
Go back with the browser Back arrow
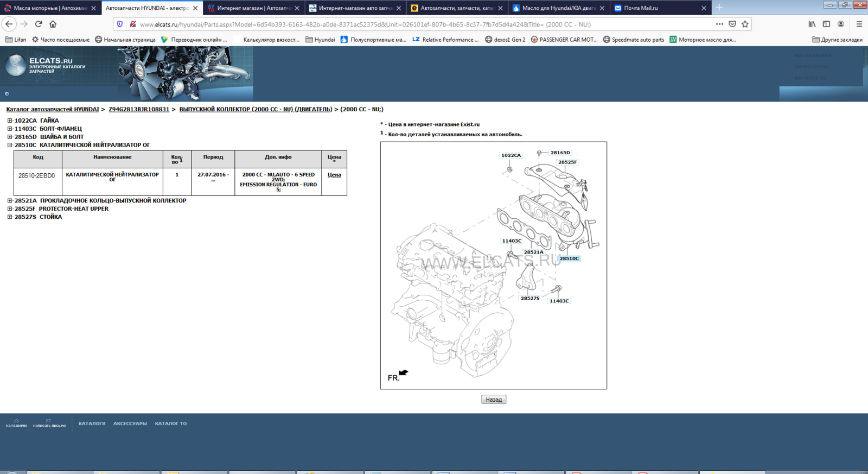point(9,24)
